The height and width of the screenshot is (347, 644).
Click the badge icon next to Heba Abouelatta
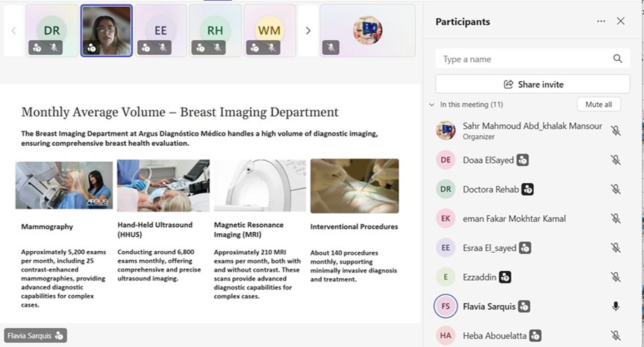535,336
